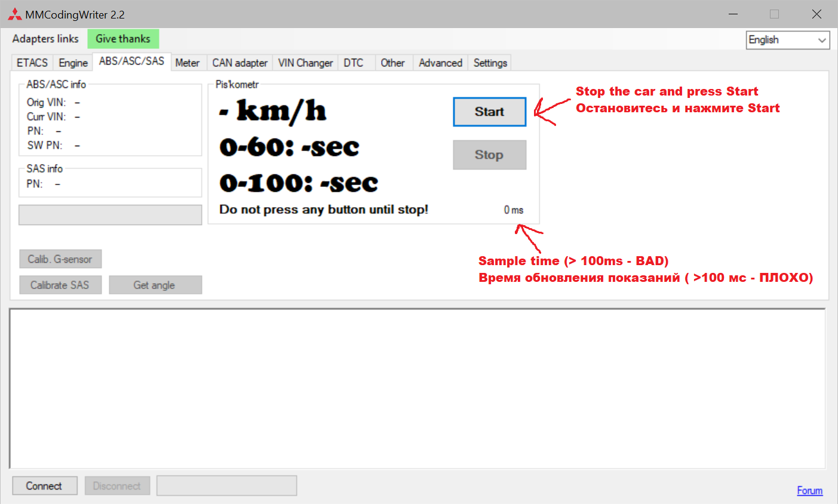Click the Calibrate SAS button
Screen dimensions: 838x504
60,285
